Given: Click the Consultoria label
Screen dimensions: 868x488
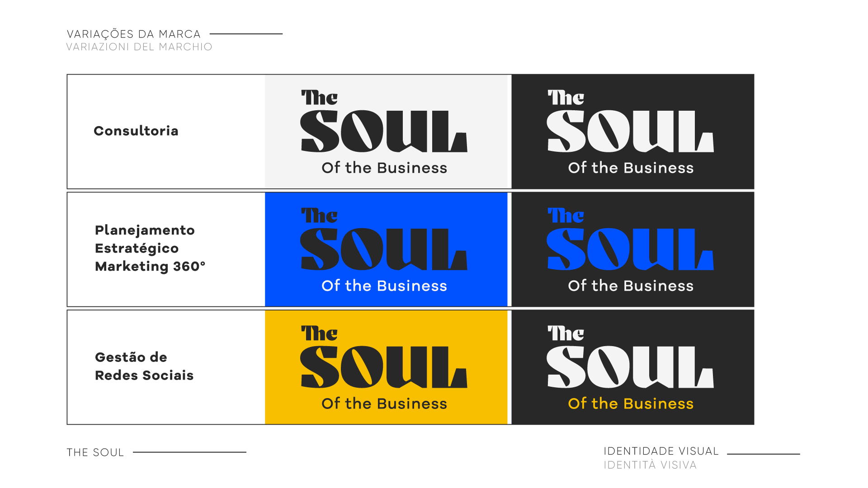Looking at the screenshot, I should [136, 131].
